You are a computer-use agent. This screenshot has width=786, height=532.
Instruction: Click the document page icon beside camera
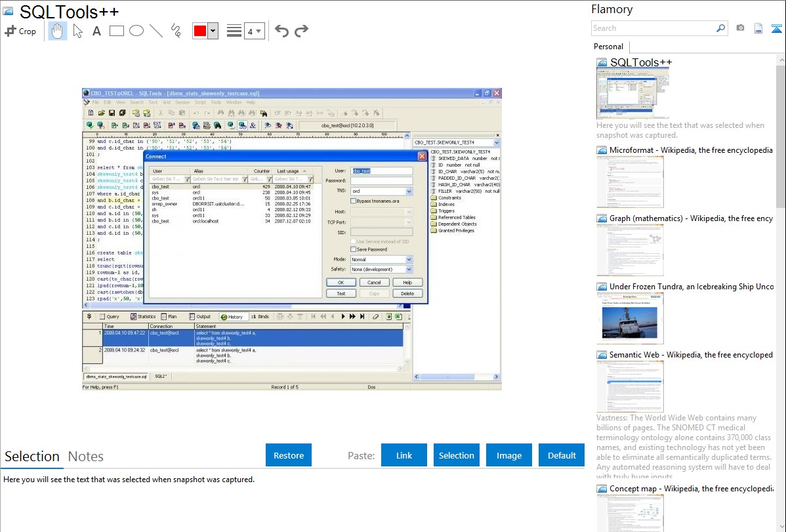pos(758,28)
